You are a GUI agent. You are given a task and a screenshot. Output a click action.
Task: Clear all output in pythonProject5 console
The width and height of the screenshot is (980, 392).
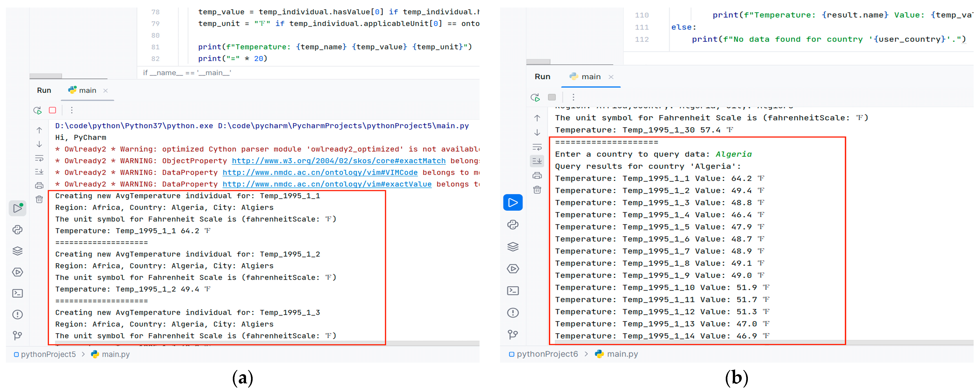tap(39, 199)
